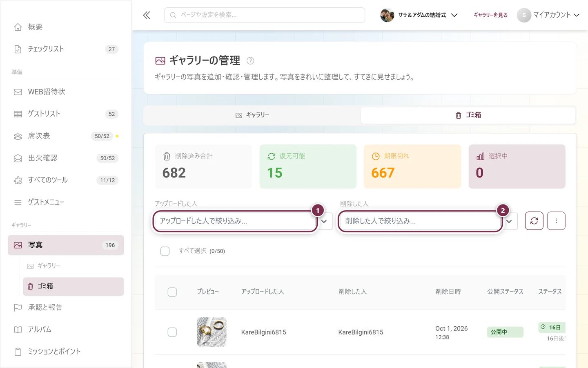Switch to the ギャラリー tab
588x368 pixels.
click(252, 115)
